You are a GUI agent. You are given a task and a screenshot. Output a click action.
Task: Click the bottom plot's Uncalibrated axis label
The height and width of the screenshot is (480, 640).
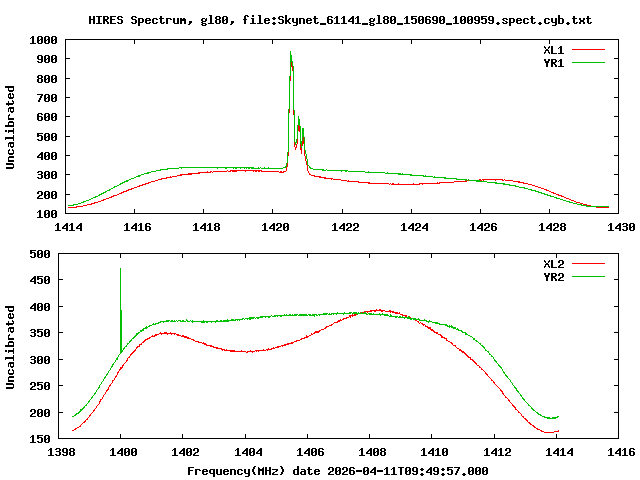[x=10, y=347]
